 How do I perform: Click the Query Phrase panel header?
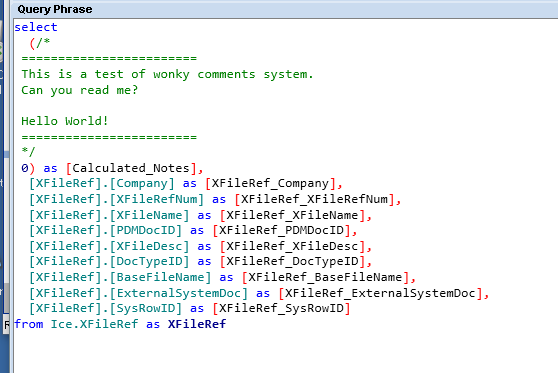285,9
